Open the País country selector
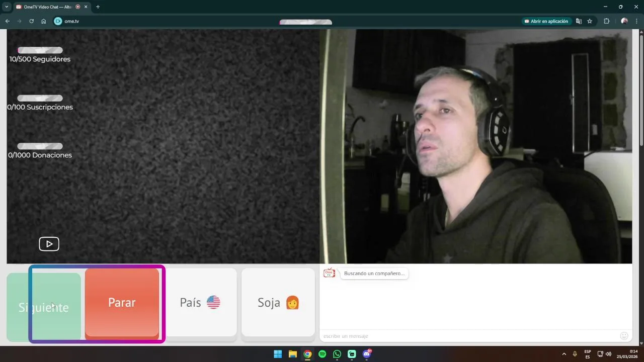 click(201, 302)
